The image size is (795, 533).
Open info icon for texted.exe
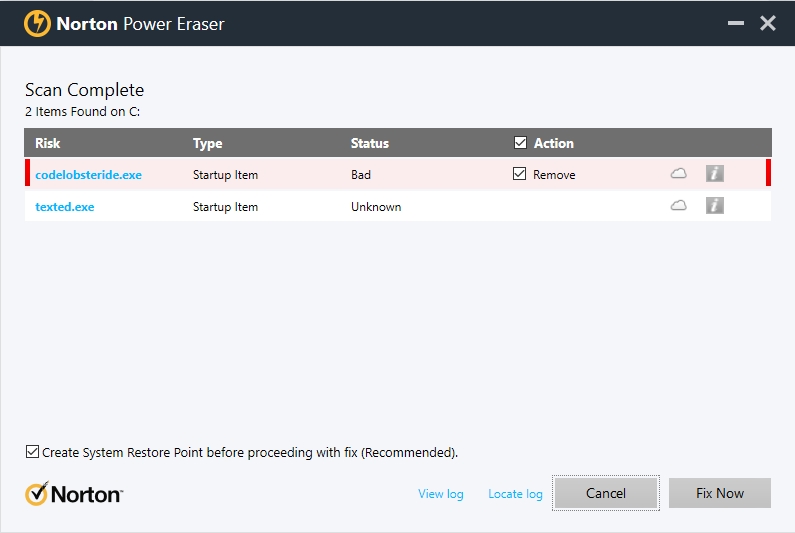coord(714,206)
